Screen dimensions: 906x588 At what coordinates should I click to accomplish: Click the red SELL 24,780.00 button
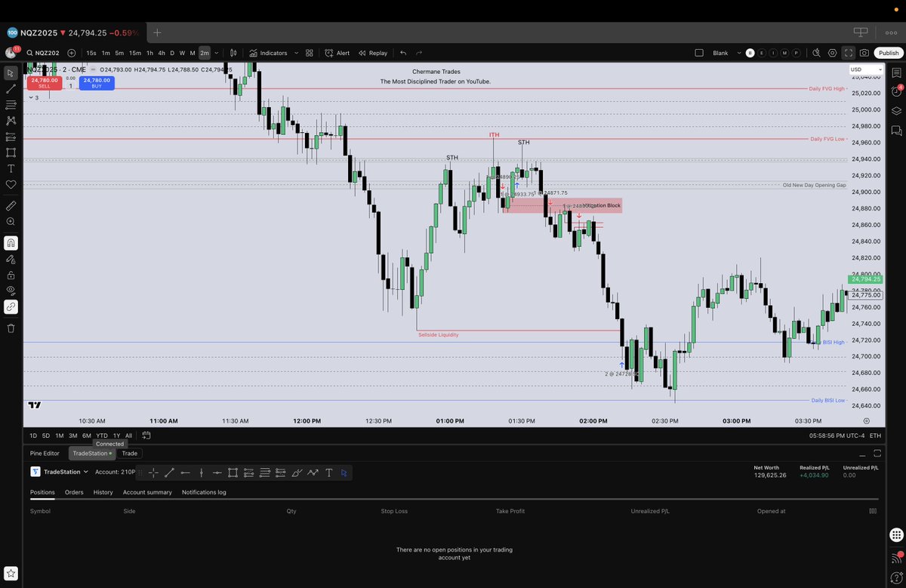(x=44, y=83)
